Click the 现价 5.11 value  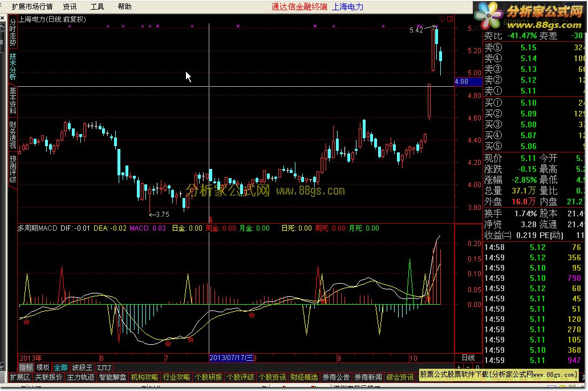pyautogui.click(x=528, y=158)
